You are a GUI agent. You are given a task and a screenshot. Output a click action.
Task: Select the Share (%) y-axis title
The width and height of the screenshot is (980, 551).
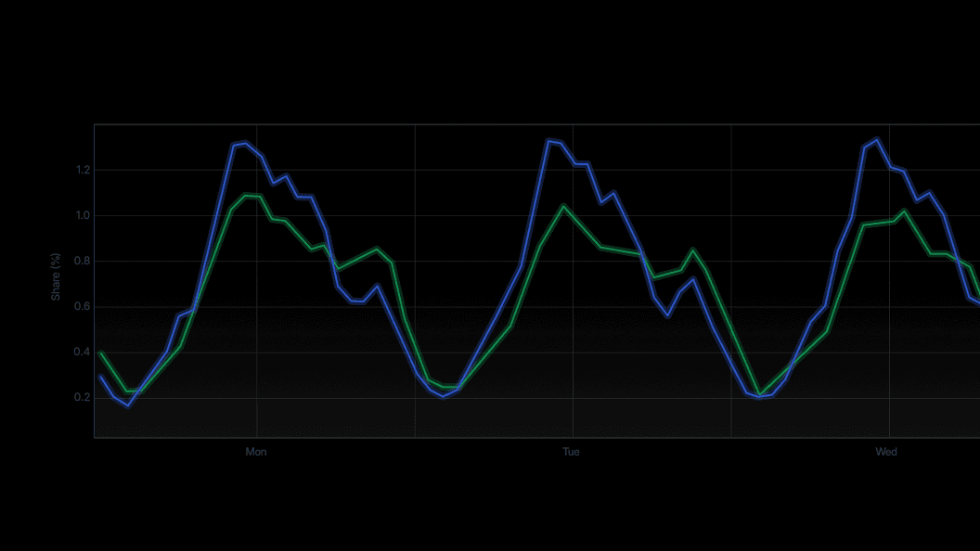point(56,276)
